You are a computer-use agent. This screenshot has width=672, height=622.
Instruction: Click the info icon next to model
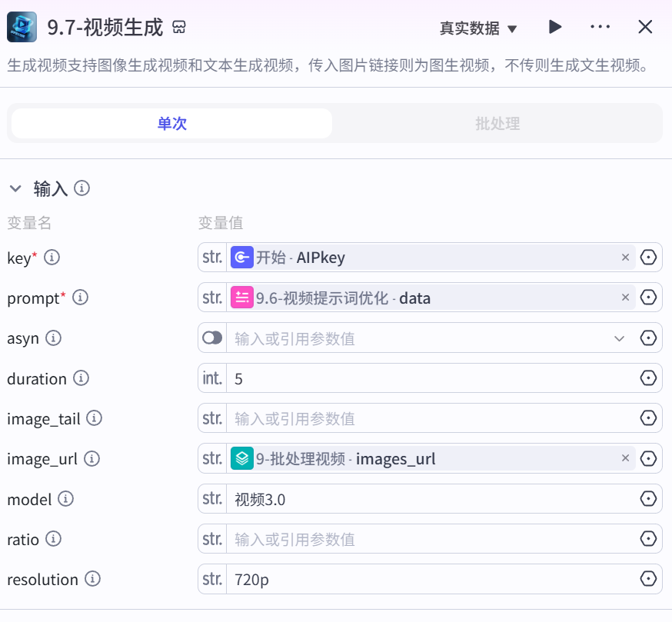tap(65, 499)
